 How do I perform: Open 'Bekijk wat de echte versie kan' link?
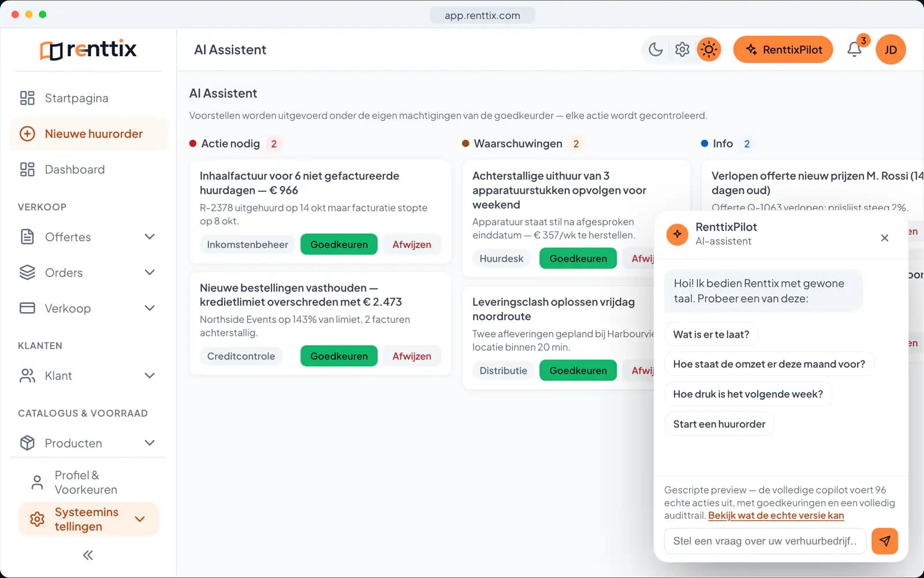point(776,516)
